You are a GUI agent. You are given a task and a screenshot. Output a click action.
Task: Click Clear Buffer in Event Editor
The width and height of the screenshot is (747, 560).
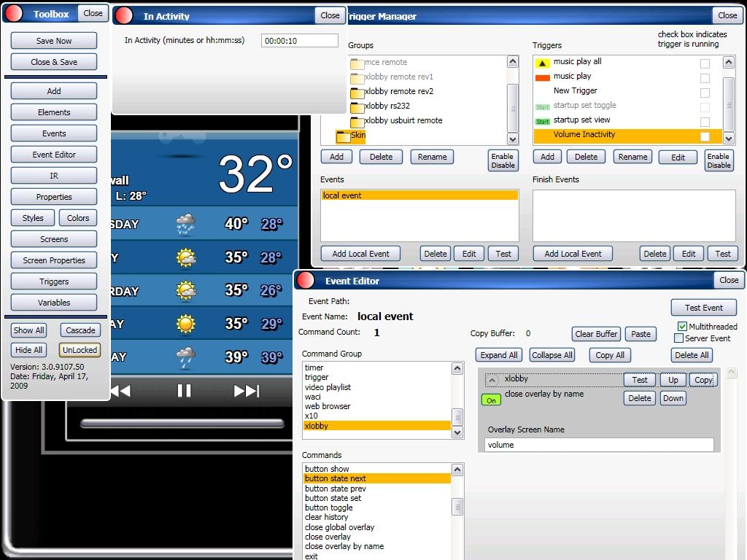pyautogui.click(x=596, y=334)
